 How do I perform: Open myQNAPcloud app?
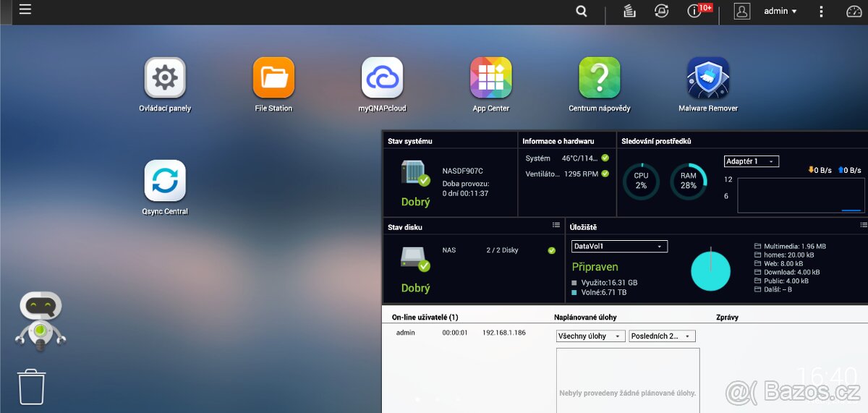(382, 77)
